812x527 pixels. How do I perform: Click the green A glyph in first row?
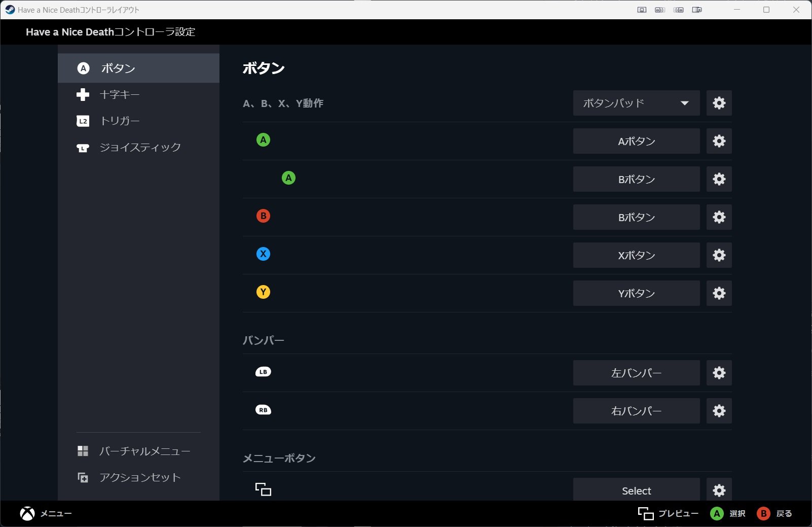pos(263,140)
